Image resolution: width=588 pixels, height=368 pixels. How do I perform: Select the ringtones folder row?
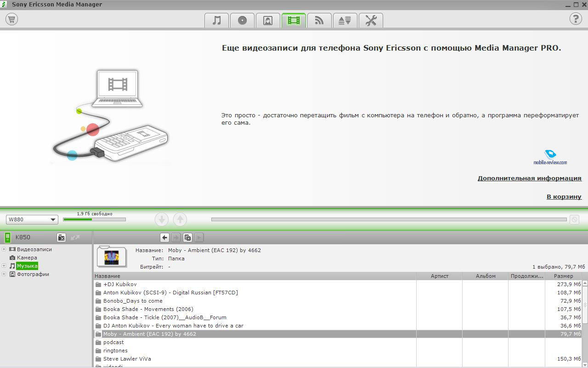click(338, 351)
